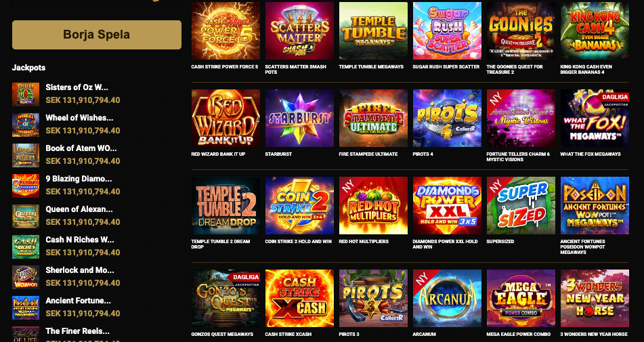
Task: Click Temple Tumble Megaways title link
Action: [x=371, y=66]
